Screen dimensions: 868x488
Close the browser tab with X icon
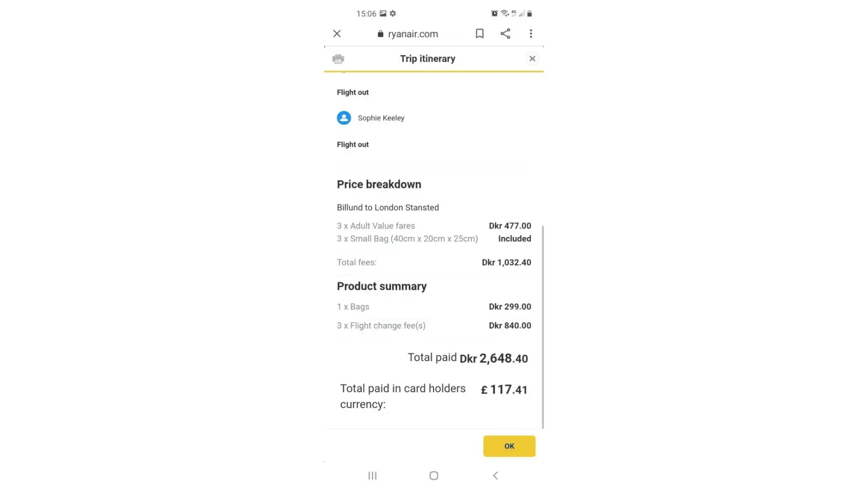tap(337, 34)
